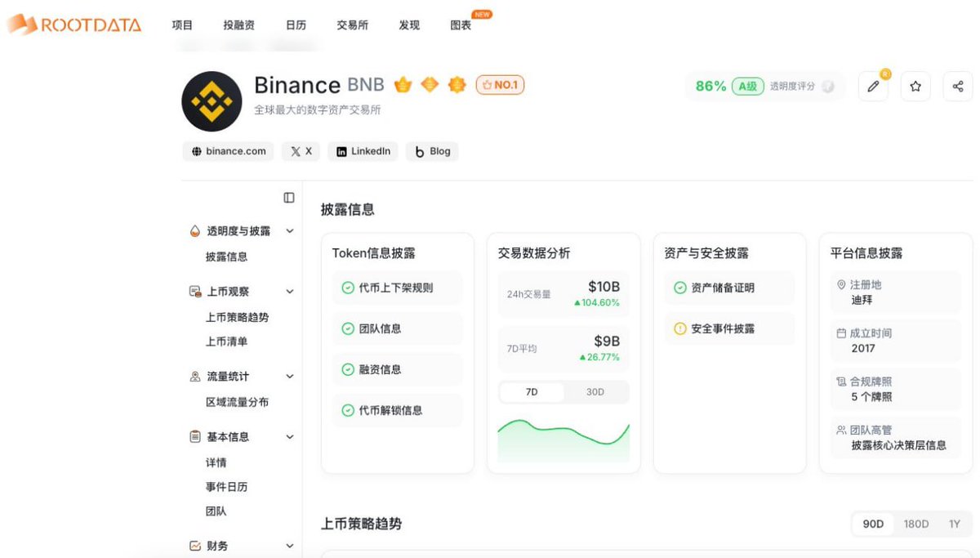Select 上币清单 in the sidebar

226,341
